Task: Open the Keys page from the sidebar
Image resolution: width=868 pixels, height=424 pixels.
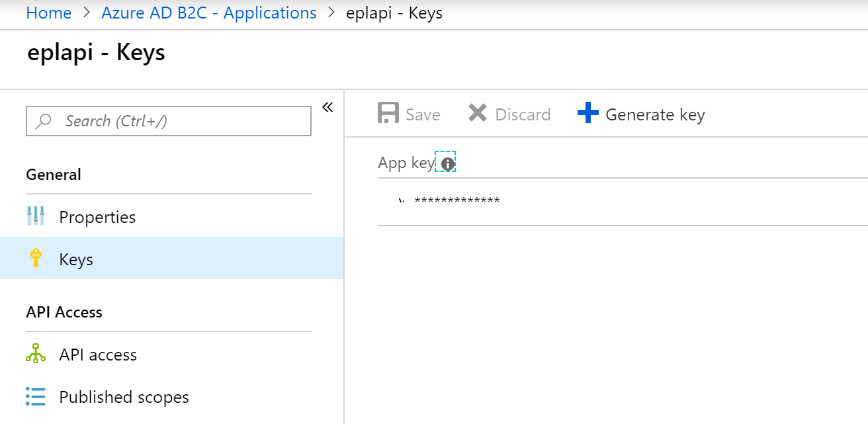Action: click(75, 258)
